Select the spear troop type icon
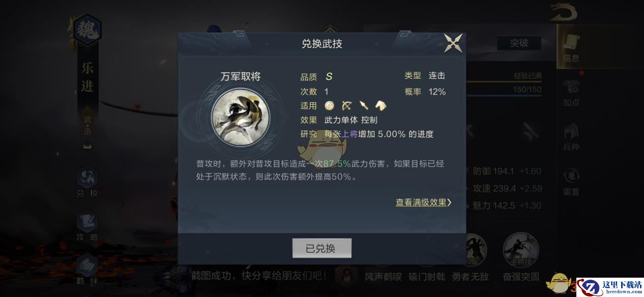644x297 pixels. click(x=364, y=105)
